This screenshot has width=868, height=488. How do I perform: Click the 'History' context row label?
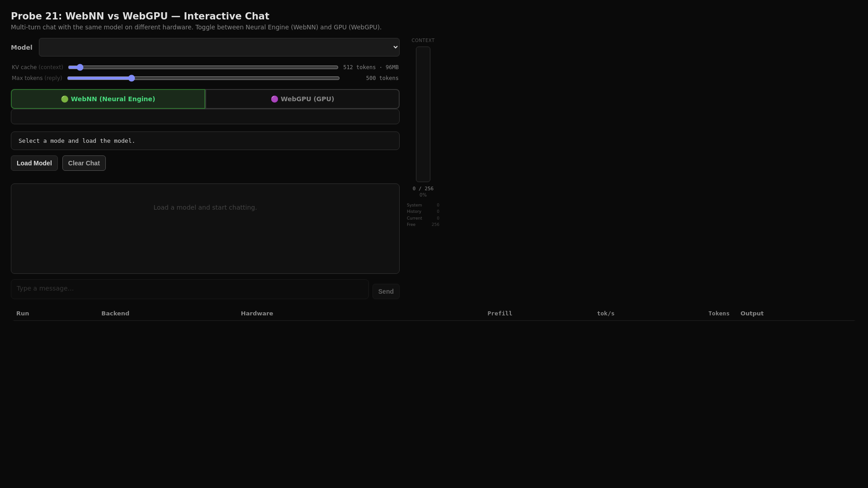tap(414, 211)
